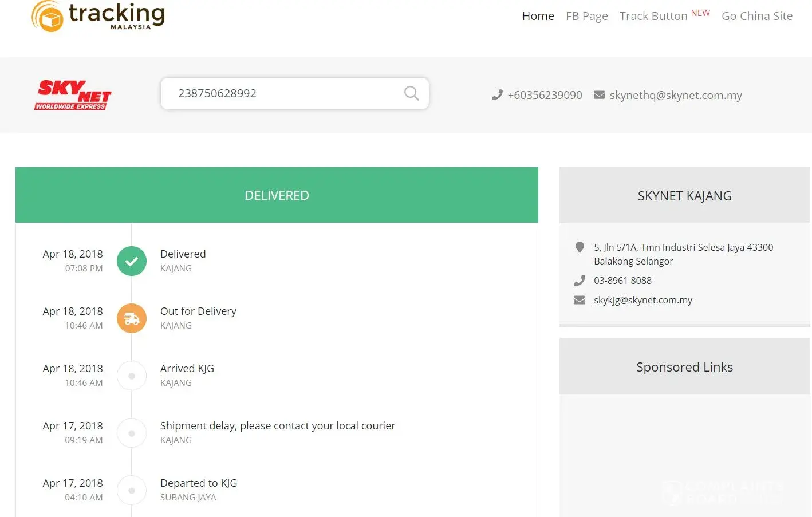Viewport: 812px width, 517px height.
Task: Click the orange Out for Delivery truck icon
Action: tap(132, 318)
